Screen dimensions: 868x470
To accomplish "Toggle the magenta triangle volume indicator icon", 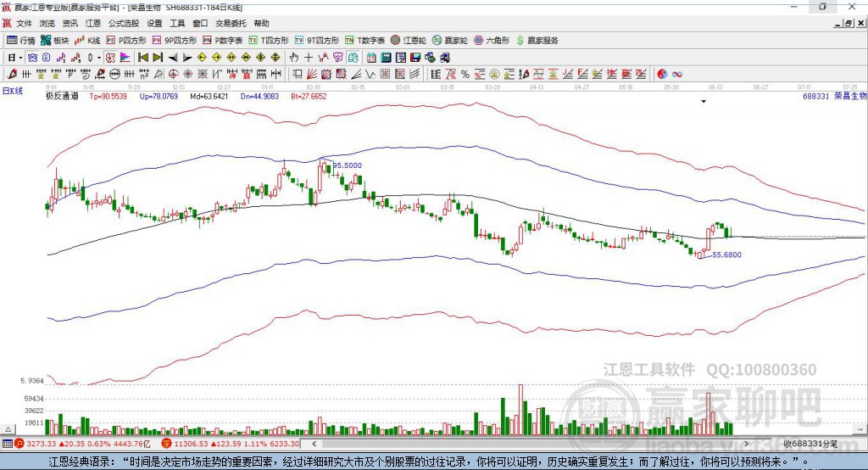I will pos(125,58).
